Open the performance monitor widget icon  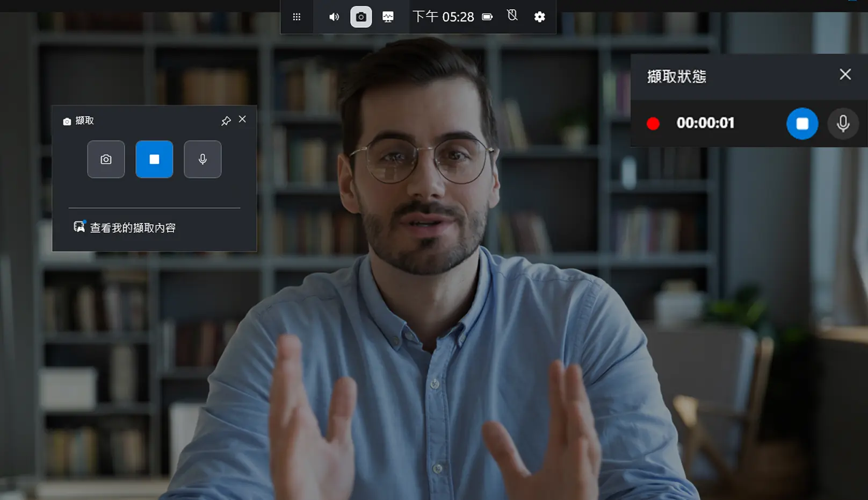[x=388, y=17]
